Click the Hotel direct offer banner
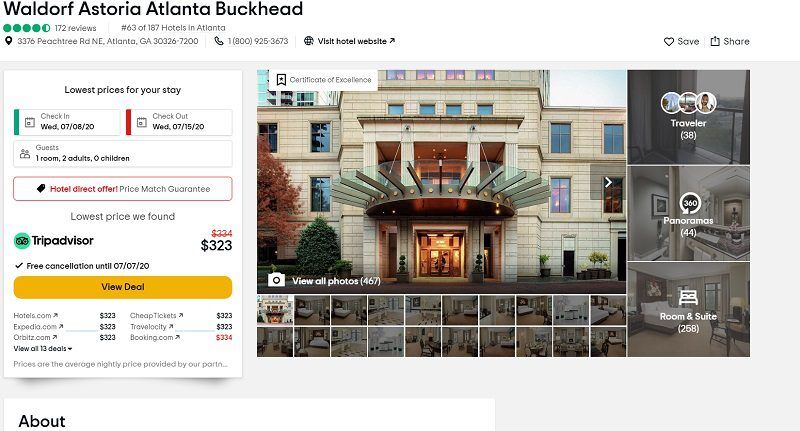Viewport: 800px width, 431px height. (x=122, y=189)
